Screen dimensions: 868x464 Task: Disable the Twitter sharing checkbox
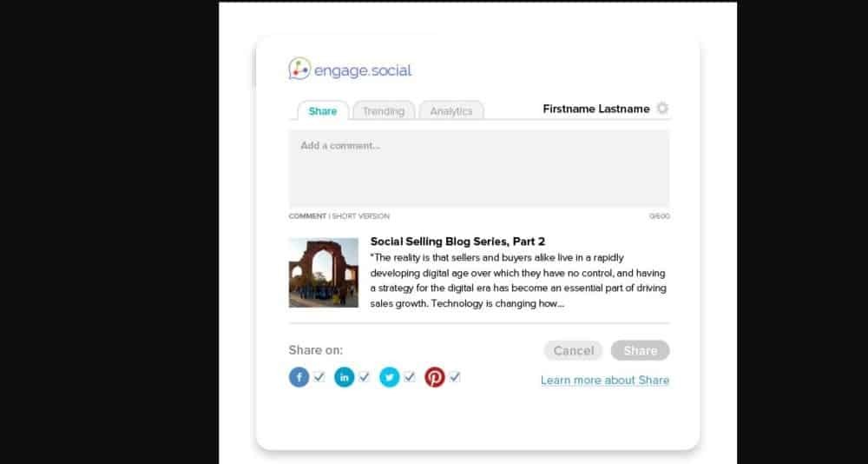tap(410, 377)
